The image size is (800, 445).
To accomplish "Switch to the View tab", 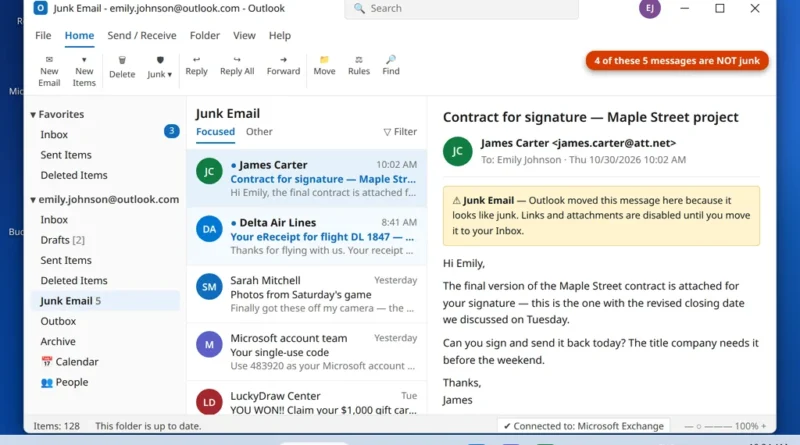I will 244,35.
